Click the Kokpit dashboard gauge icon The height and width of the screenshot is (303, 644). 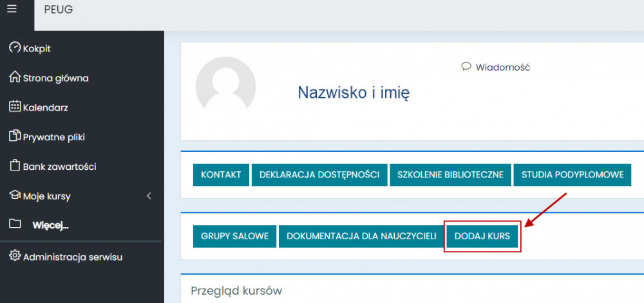[x=15, y=48]
